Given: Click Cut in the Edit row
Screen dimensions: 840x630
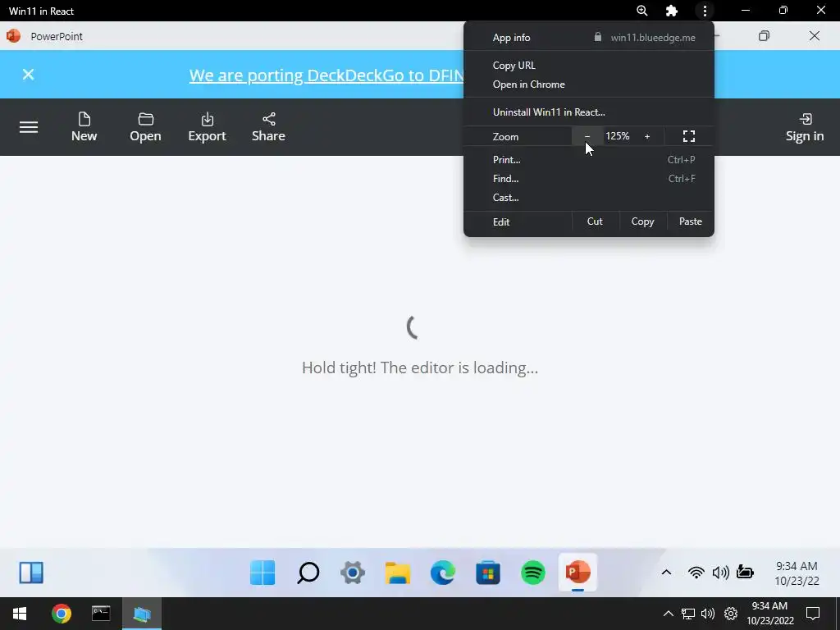Looking at the screenshot, I should tap(595, 221).
